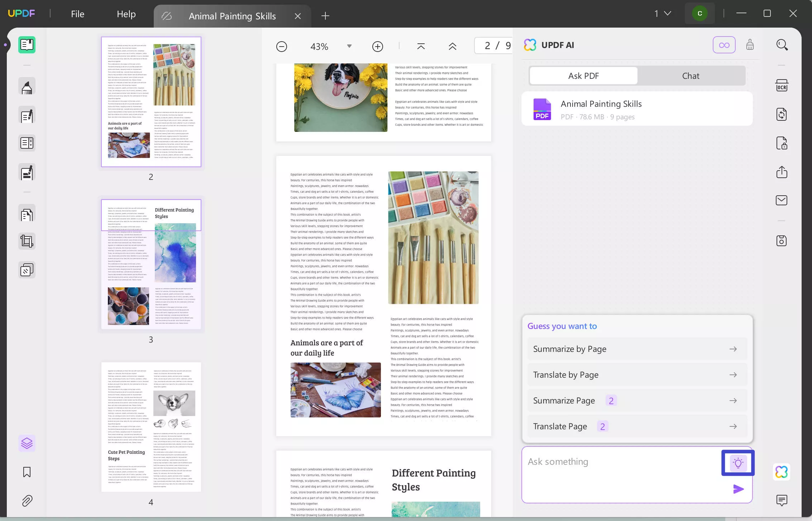Choose Summarize by Page suggestion
This screenshot has width=812, height=521.
tap(637, 349)
